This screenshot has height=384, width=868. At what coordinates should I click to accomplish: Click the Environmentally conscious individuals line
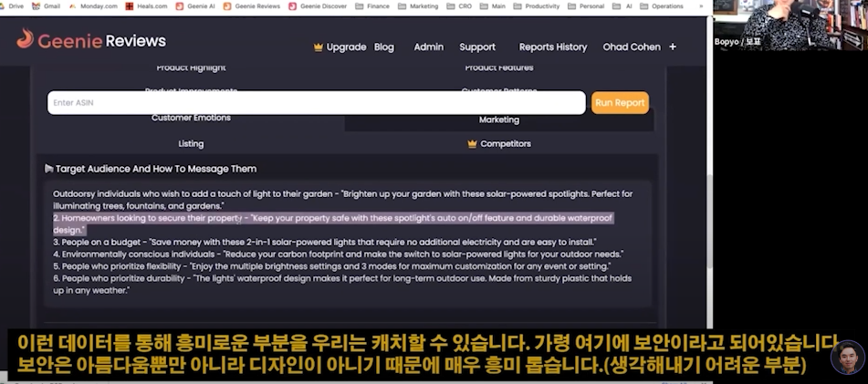339,254
